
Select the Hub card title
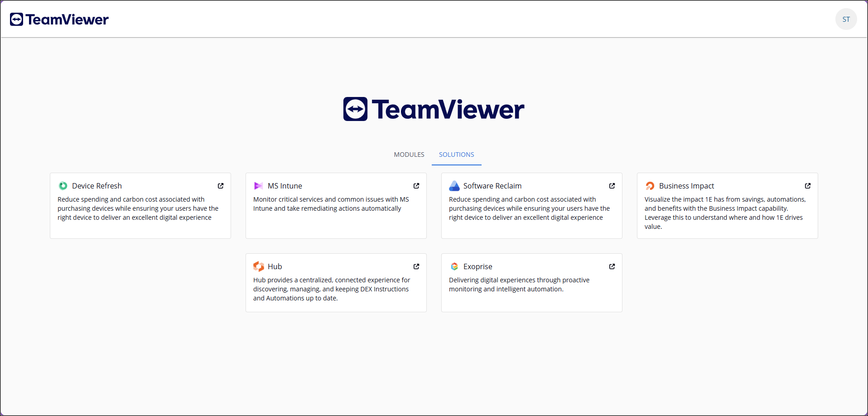[x=275, y=266]
